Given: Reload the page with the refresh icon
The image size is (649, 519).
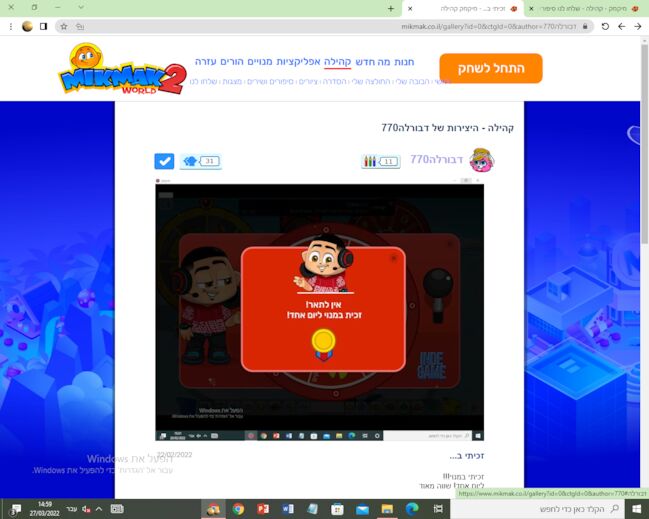Looking at the screenshot, I should point(605,26).
